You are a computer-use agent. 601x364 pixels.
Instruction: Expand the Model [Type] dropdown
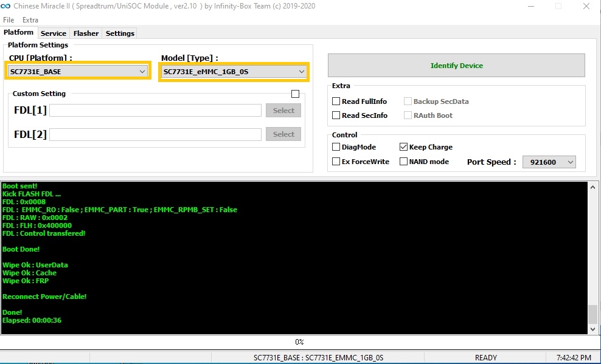[234, 72]
